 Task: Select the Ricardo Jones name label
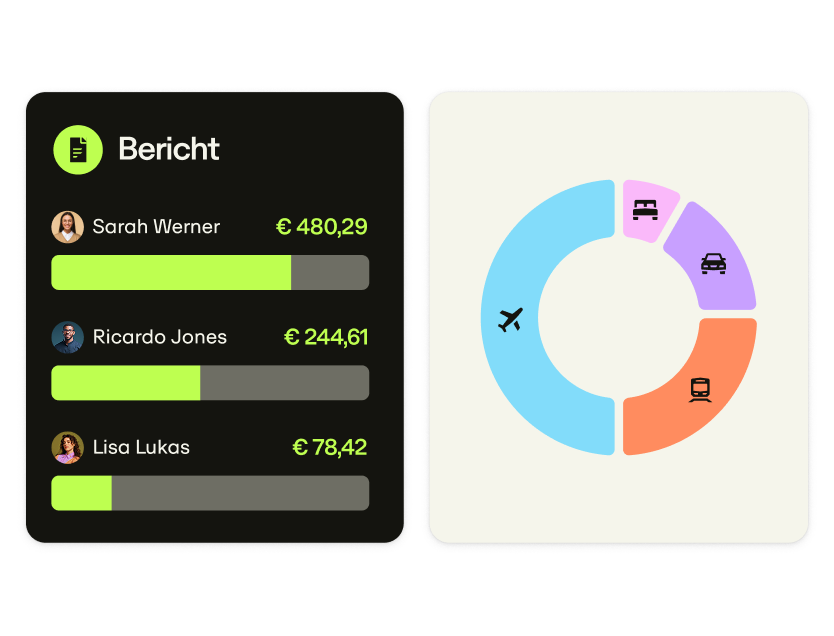(160, 337)
